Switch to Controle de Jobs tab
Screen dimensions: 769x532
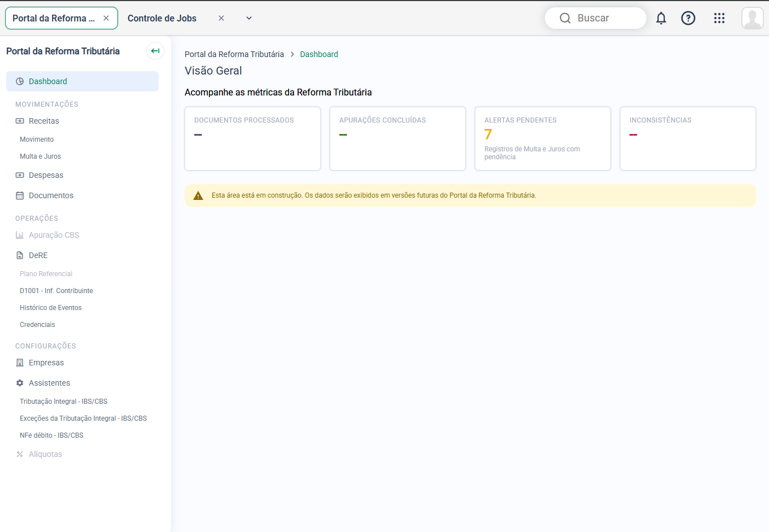pos(162,18)
